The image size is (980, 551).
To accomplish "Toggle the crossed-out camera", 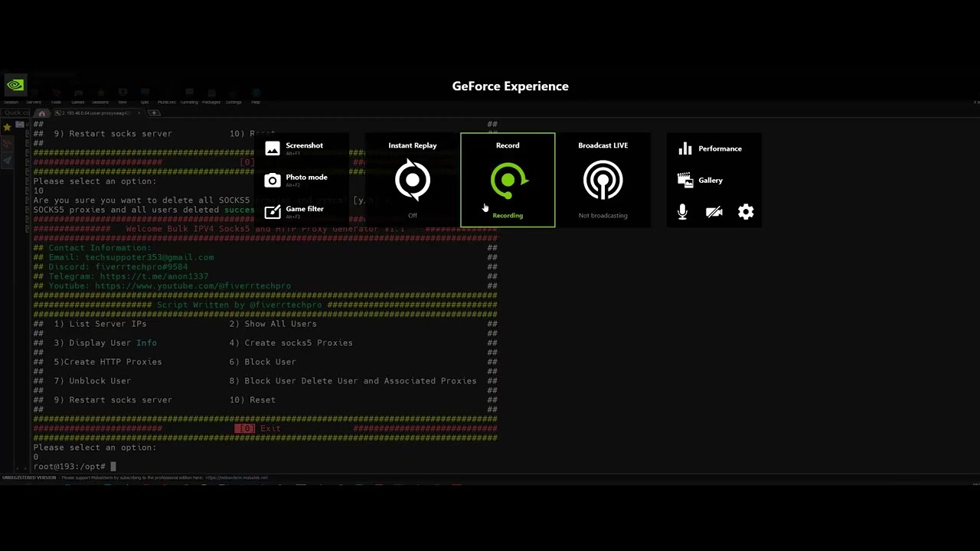I will [714, 212].
